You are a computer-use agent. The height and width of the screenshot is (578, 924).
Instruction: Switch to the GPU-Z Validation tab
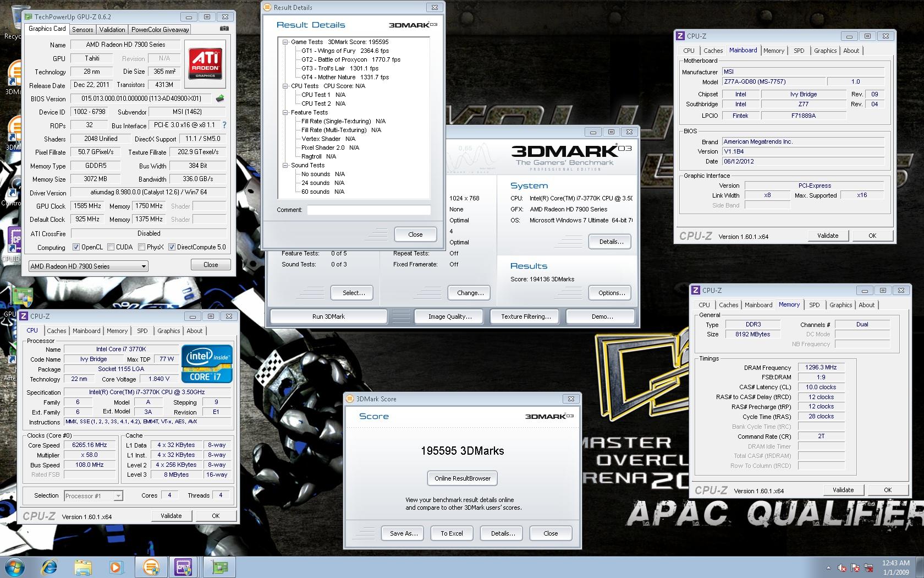click(112, 30)
